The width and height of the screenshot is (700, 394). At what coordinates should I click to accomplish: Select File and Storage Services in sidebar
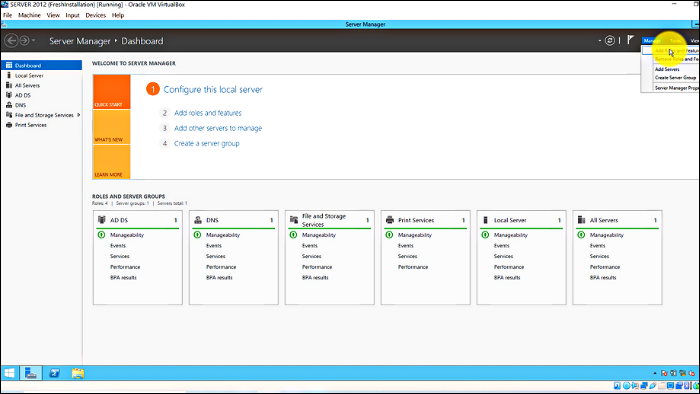coord(42,115)
